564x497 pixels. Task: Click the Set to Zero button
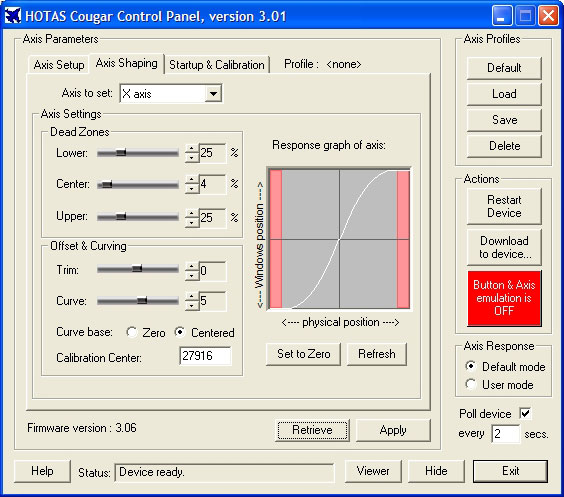(304, 354)
